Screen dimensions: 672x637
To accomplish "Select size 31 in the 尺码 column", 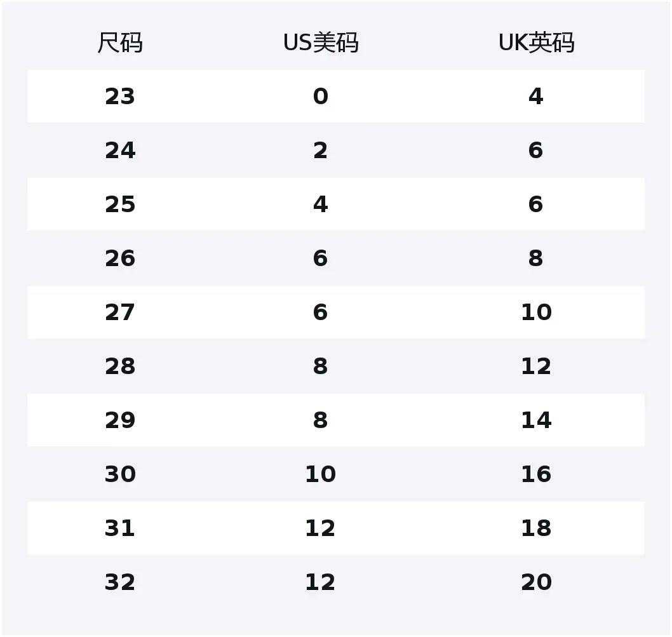I will click(120, 528).
